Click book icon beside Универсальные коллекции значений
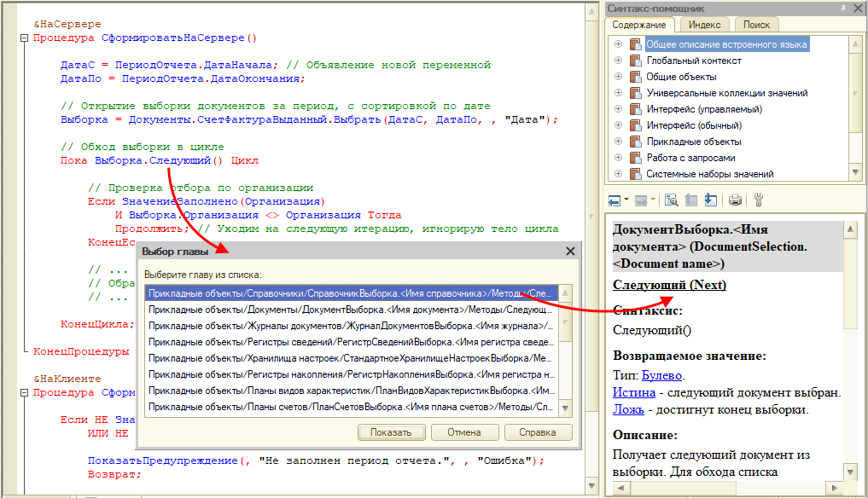This screenshot has height=498, width=868. [x=636, y=93]
